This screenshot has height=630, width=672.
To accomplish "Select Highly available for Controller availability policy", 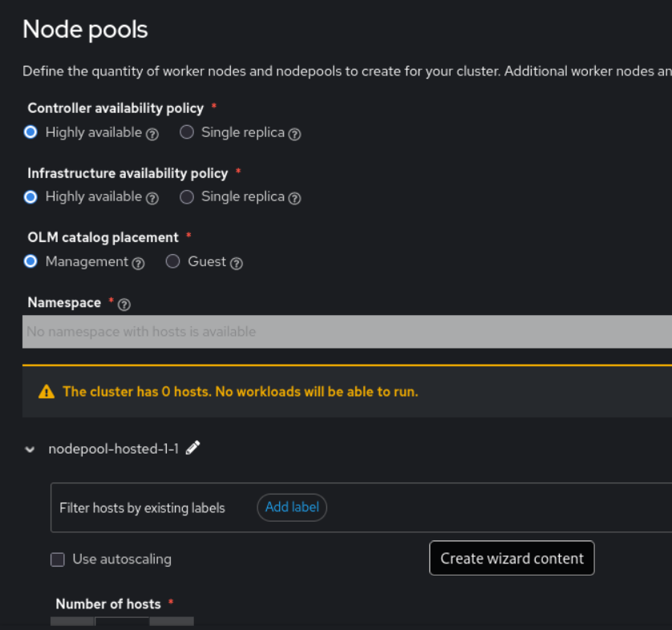I will pos(30,132).
